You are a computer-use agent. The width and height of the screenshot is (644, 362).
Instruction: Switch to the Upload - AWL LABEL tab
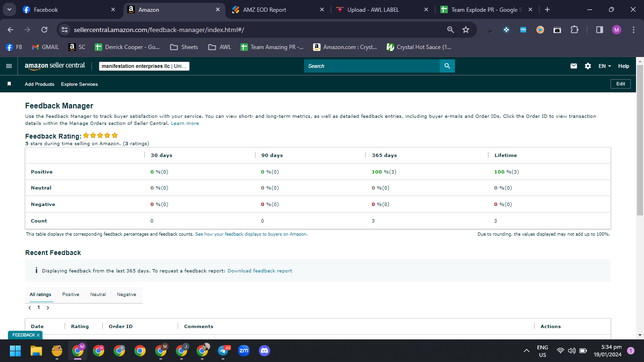click(x=382, y=10)
